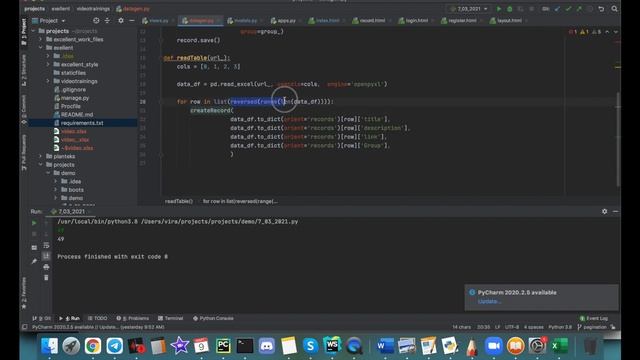Image resolution: width=640 pixels, height=360 pixels.
Task: Click the editor vertical scrollbar
Action: [618, 139]
